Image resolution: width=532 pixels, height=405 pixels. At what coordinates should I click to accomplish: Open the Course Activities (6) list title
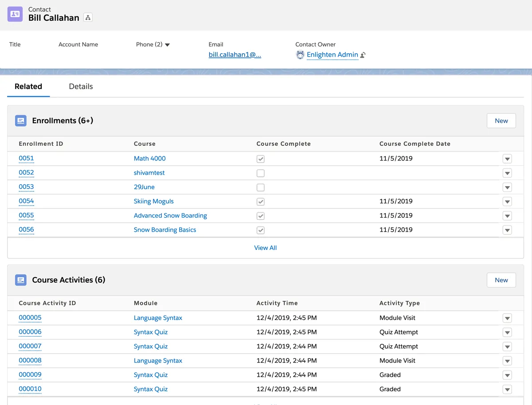coord(69,280)
